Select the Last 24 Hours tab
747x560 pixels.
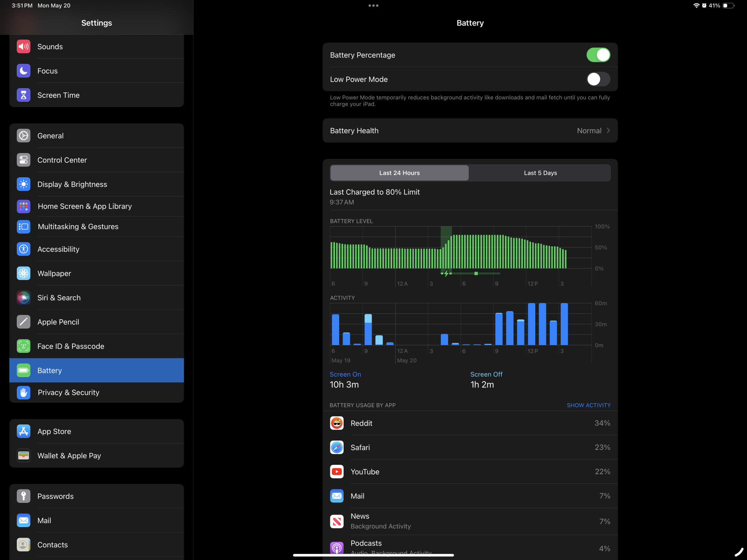[399, 173]
